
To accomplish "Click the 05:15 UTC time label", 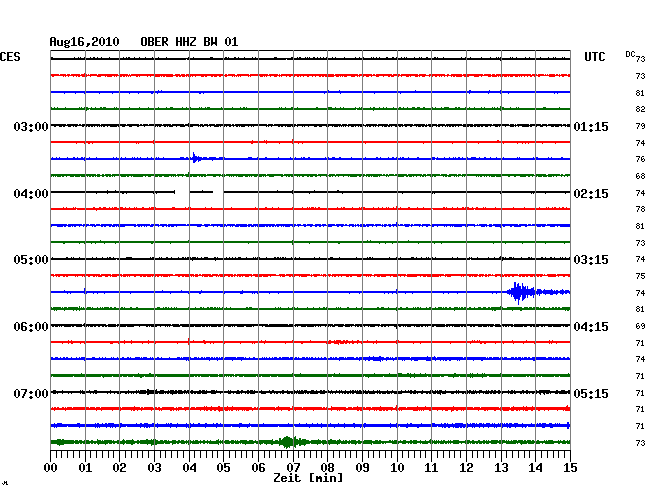I will coord(591,393).
